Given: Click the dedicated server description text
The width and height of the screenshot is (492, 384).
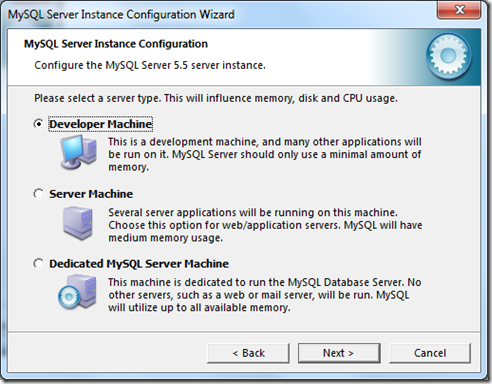Looking at the screenshot, I should [265, 295].
